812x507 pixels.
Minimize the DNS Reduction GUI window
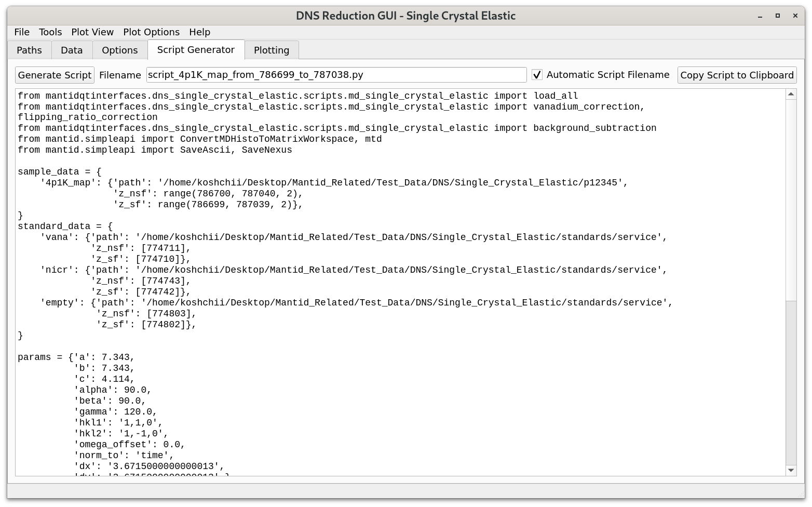760,16
